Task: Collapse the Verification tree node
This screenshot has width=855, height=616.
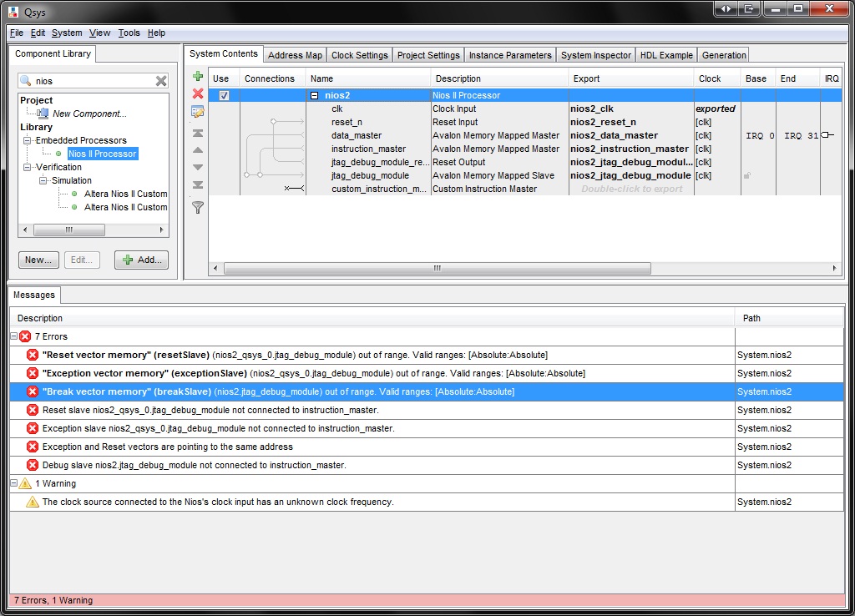Action: [27, 167]
